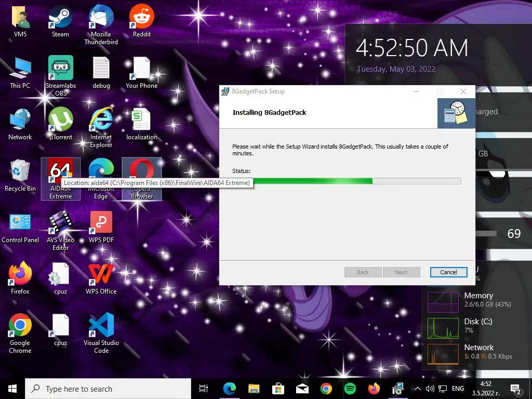Open the Your Phone shortcut
Viewport: 532px width, 399px height.
141,73
